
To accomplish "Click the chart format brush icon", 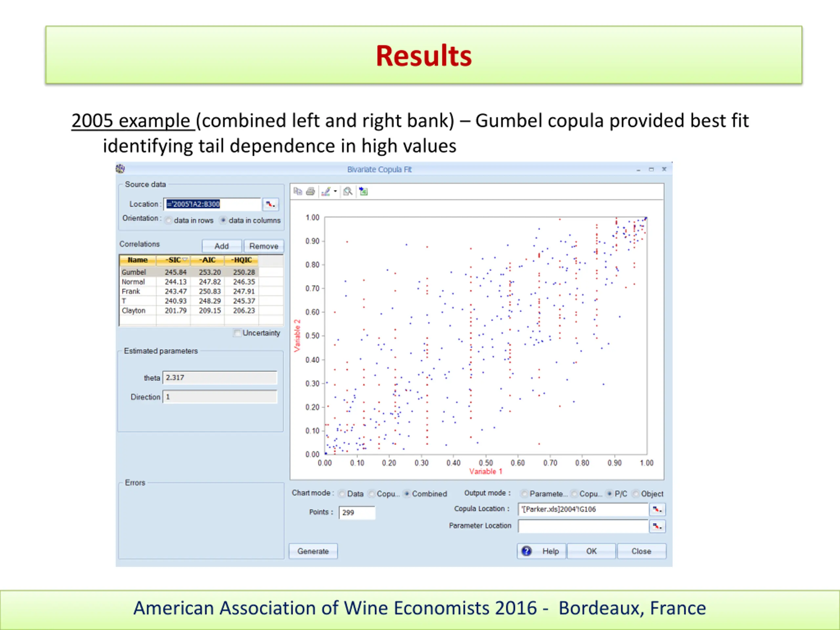I will 325,191.
